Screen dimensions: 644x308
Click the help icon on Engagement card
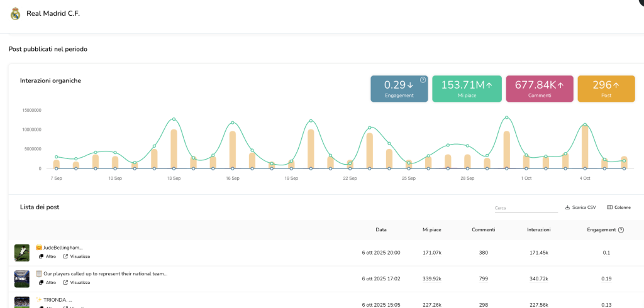point(423,80)
